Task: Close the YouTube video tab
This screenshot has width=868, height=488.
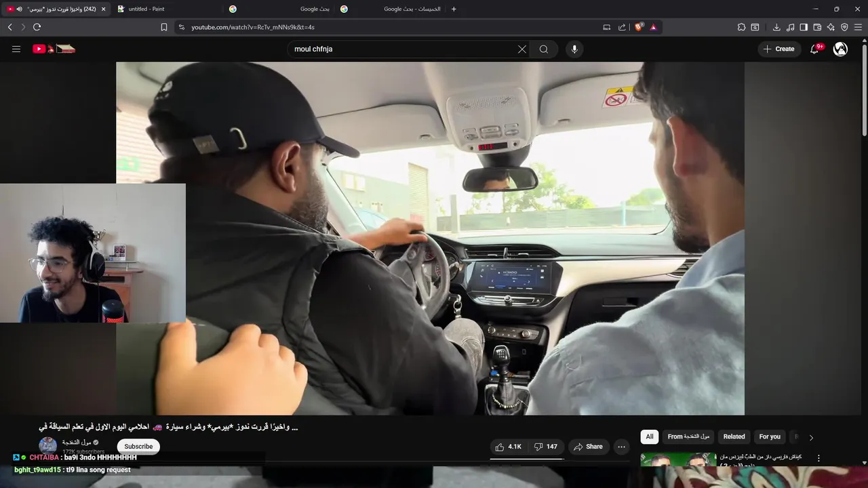Action: click(x=103, y=9)
